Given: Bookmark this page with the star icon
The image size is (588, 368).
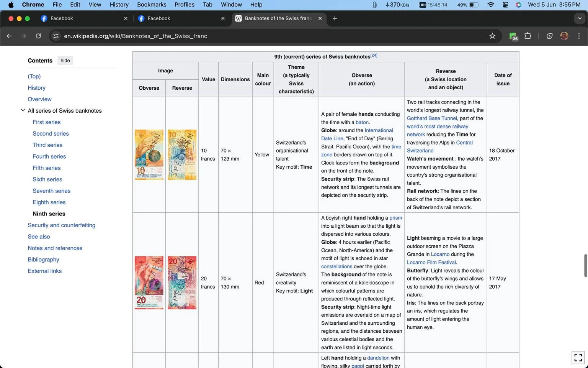Looking at the screenshot, I should pyautogui.click(x=492, y=36).
